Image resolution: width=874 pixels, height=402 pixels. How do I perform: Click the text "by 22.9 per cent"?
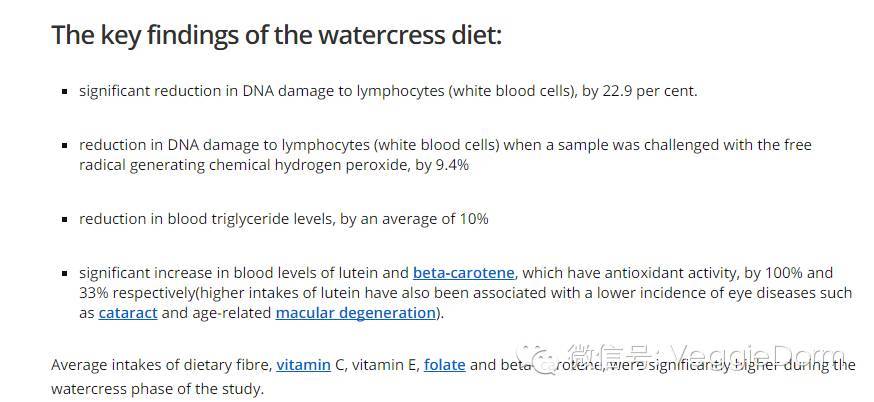[x=639, y=91]
